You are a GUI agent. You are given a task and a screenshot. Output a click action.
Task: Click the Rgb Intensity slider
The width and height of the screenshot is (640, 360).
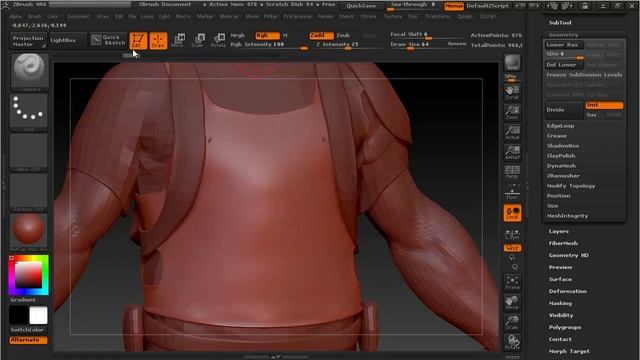(x=269, y=44)
